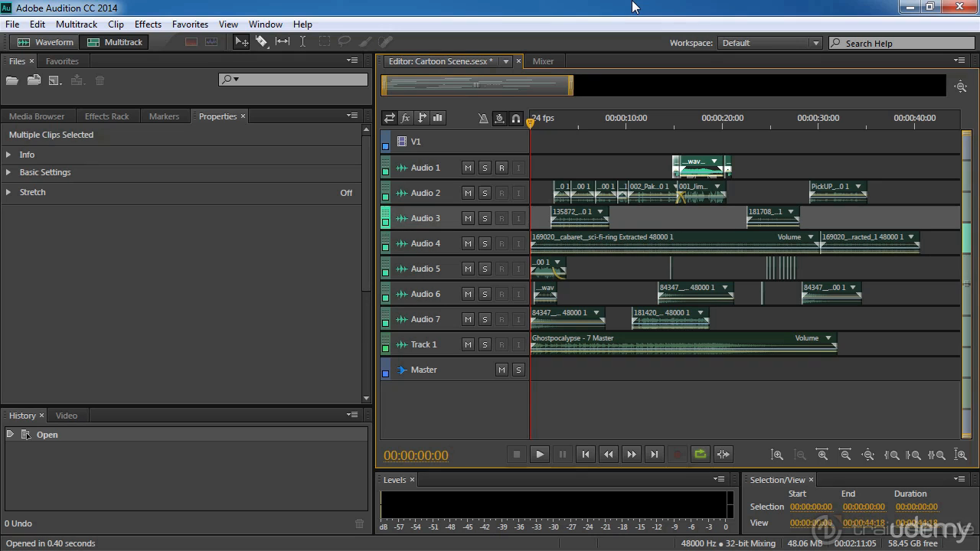
Task: Arm Audio 1 for record
Action: click(501, 168)
